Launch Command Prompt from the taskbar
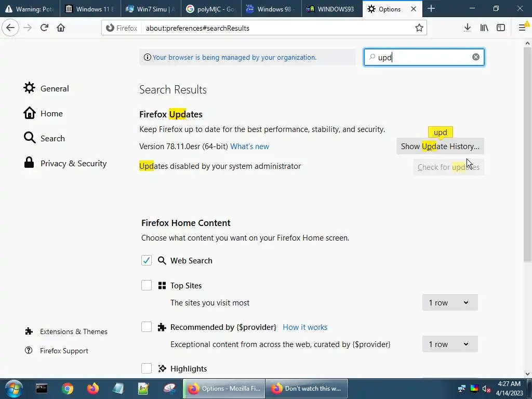This screenshot has width=532, height=399. point(42,389)
